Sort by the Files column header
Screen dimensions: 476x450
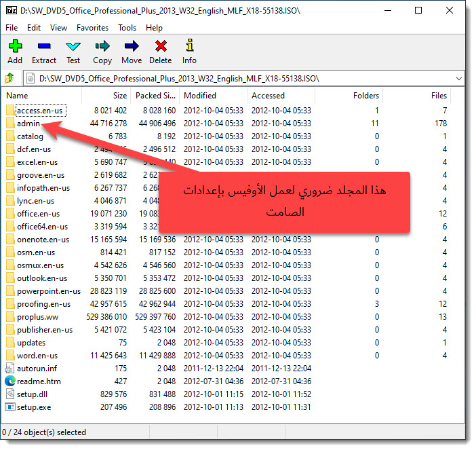tap(417, 96)
